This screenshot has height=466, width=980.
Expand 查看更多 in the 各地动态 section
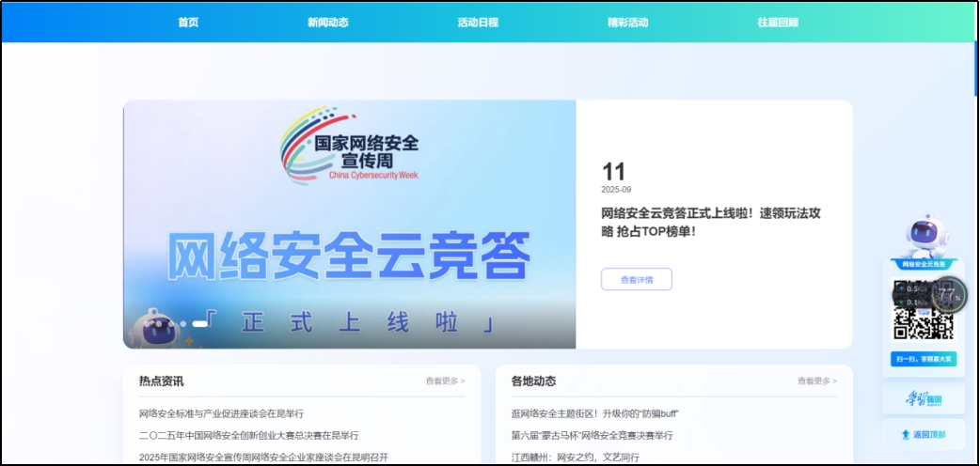[817, 381]
